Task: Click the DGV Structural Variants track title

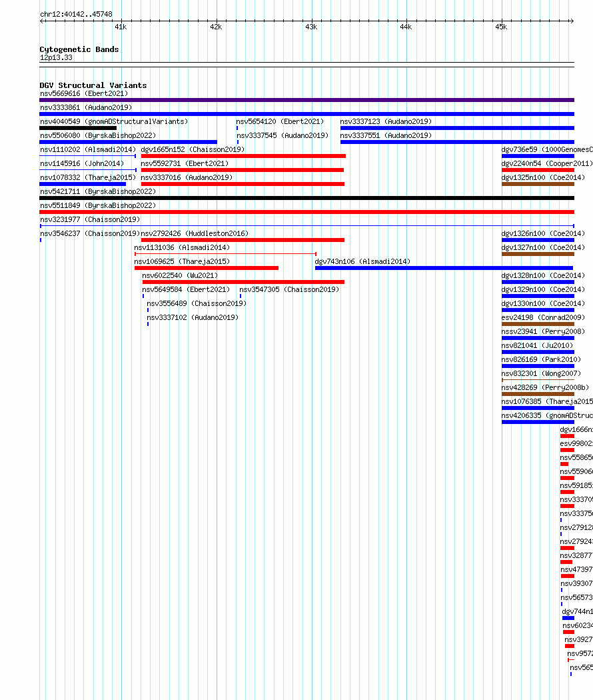Action: pos(93,85)
